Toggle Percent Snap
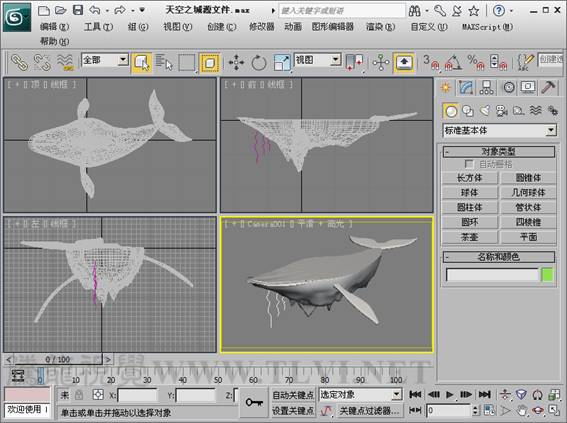Image resolution: width=567 pixels, height=423 pixels. (476, 63)
